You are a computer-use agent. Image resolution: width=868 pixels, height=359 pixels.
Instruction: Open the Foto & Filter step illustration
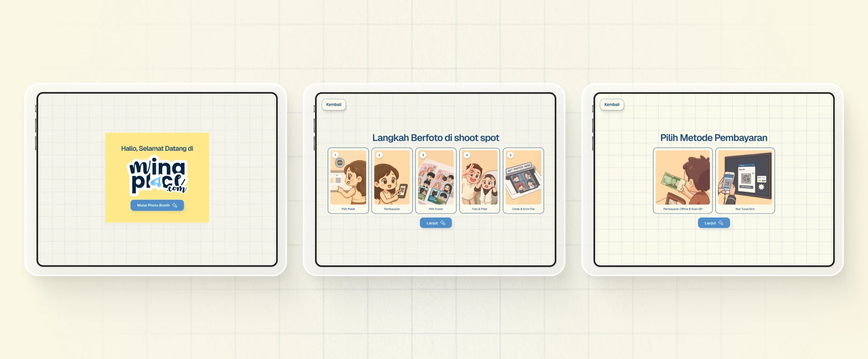click(x=479, y=177)
